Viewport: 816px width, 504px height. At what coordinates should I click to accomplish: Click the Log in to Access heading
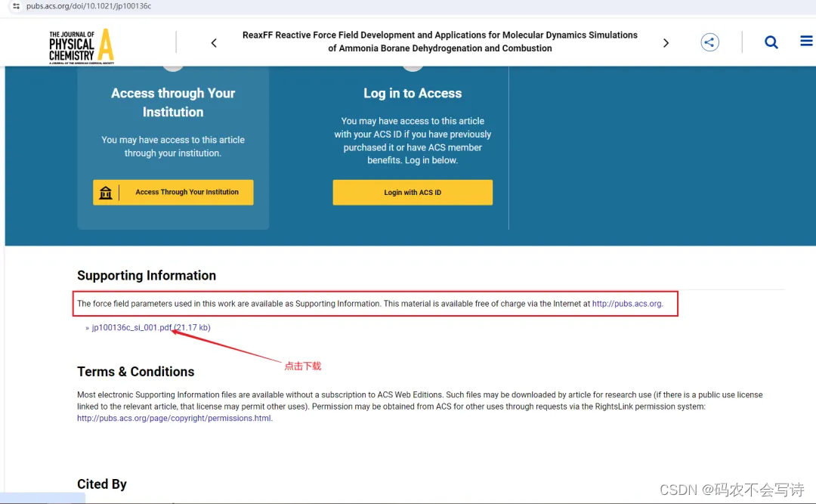pyautogui.click(x=413, y=93)
